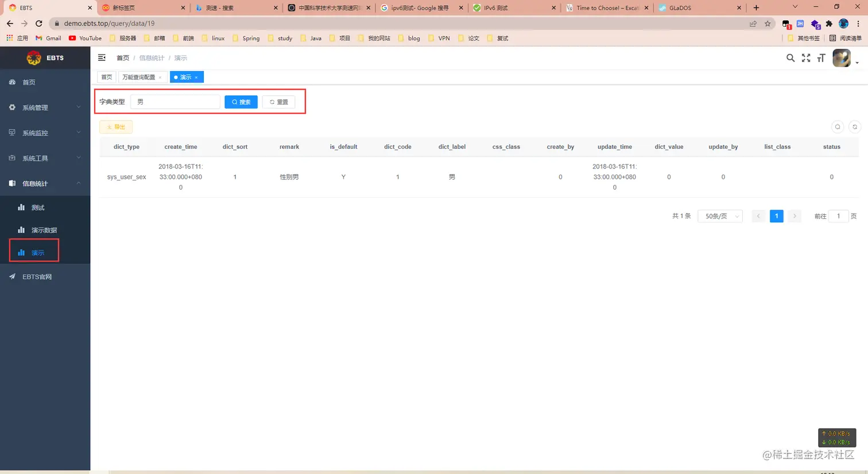Reload the page in browser
This screenshot has width=868, height=474.
point(38,24)
